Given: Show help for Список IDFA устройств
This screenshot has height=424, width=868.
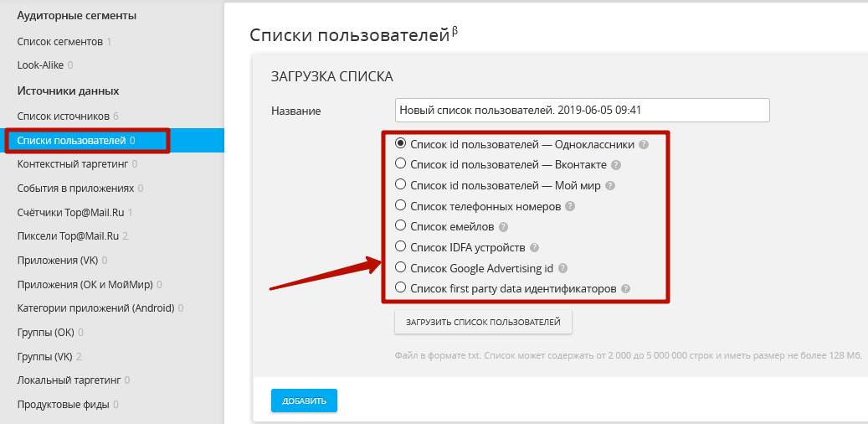Looking at the screenshot, I should [534, 248].
